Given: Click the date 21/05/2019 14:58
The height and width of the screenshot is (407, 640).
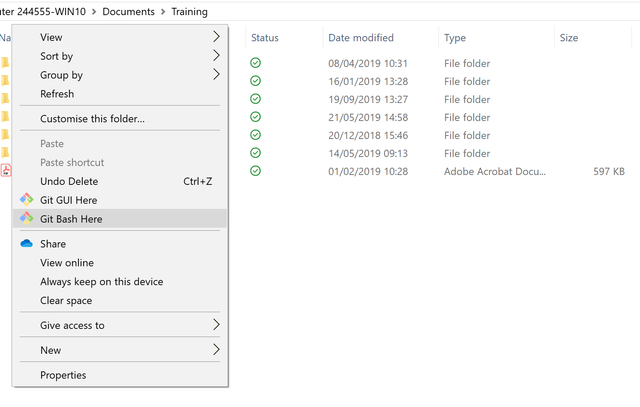Looking at the screenshot, I should coord(368,117).
